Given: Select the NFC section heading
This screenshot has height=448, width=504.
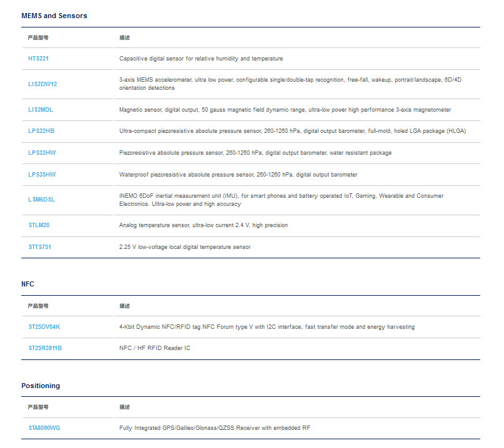Looking at the screenshot, I should point(27,285).
